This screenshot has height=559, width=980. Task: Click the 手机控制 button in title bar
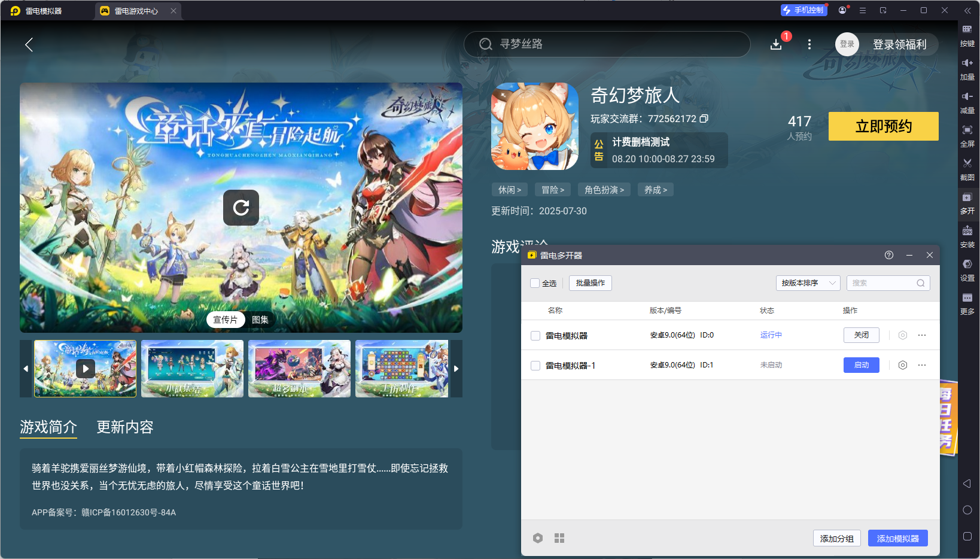[x=804, y=10]
